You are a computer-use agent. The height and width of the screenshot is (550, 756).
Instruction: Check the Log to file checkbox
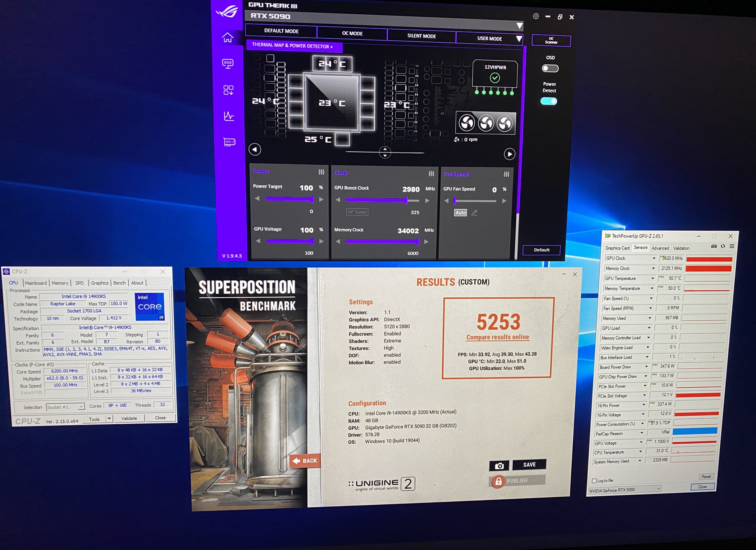tap(594, 481)
